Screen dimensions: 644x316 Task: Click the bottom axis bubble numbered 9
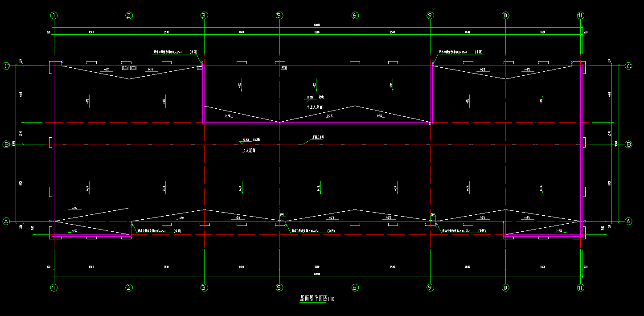(430, 288)
